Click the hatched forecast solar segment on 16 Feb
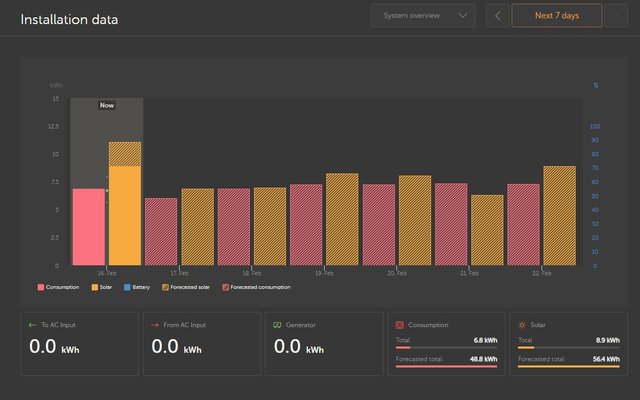The height and width of the screenshot is (400, 640). point(125,154)
